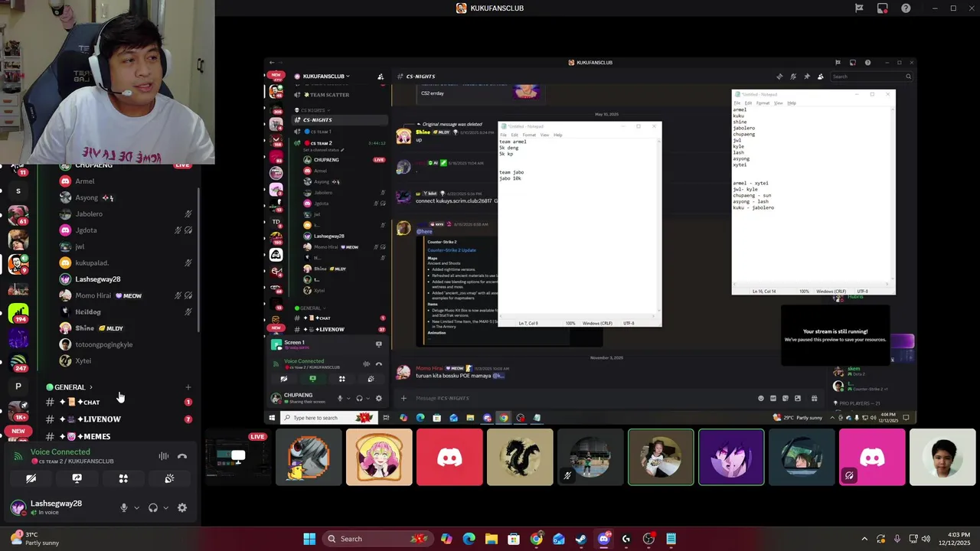Open green server icon with 194 badge
Image resolution: width=980 pixels, height=551 pixels.
pos(18,312)
